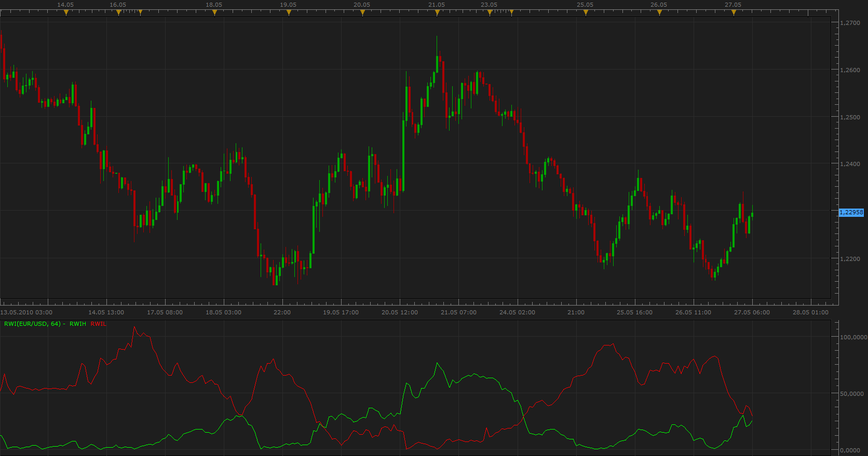Click the 1,2600 price axis label
The image size is (868, 456).
pos(850,70)
